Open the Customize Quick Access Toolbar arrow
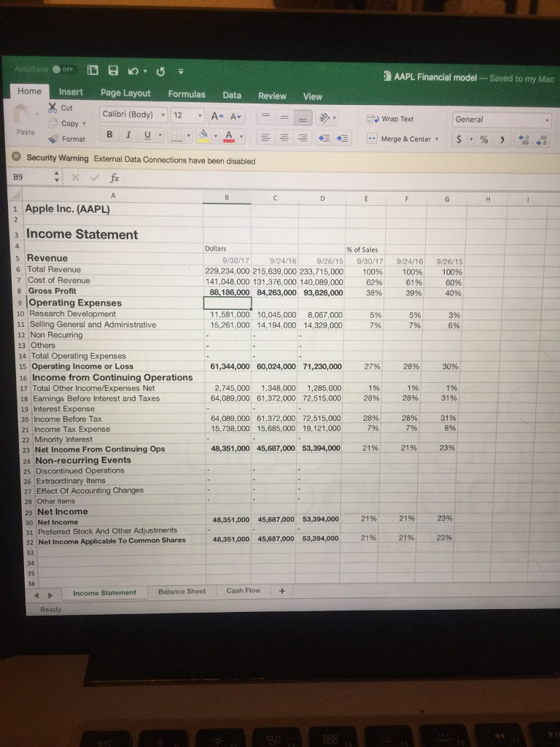 (181, 72)
